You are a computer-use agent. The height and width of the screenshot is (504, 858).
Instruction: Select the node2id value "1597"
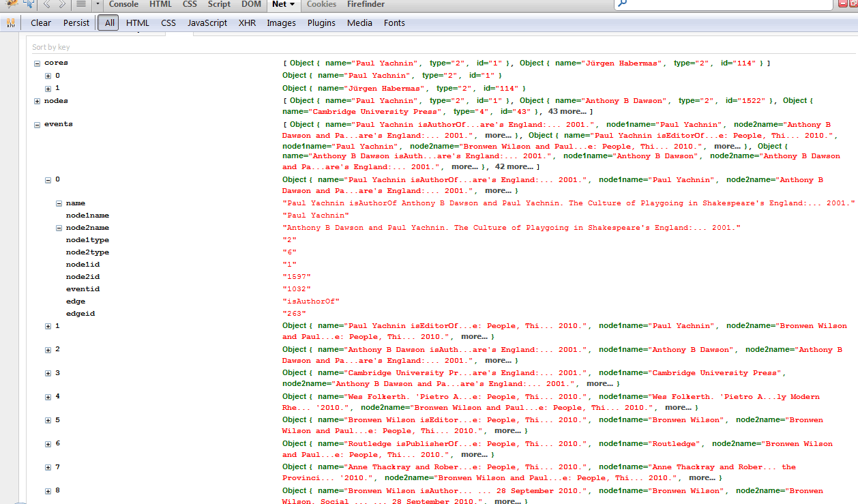(297, 277)
